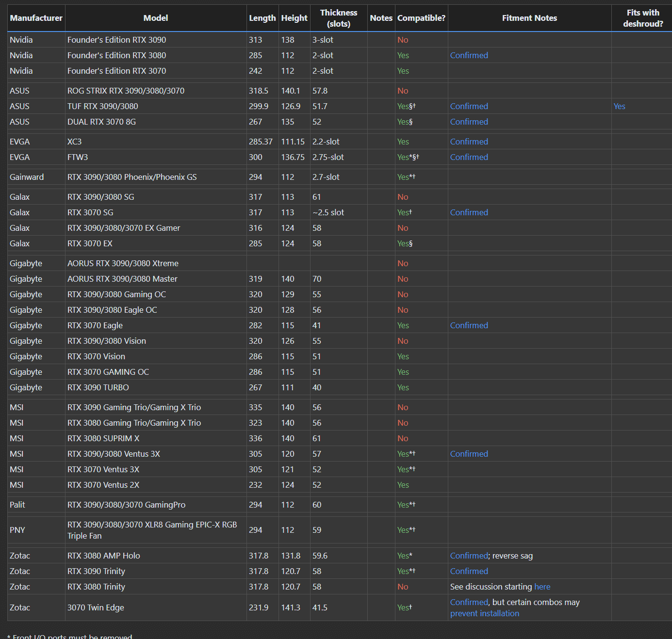Open Confirmed link for EVGA XC3

[x=469, y=142]
